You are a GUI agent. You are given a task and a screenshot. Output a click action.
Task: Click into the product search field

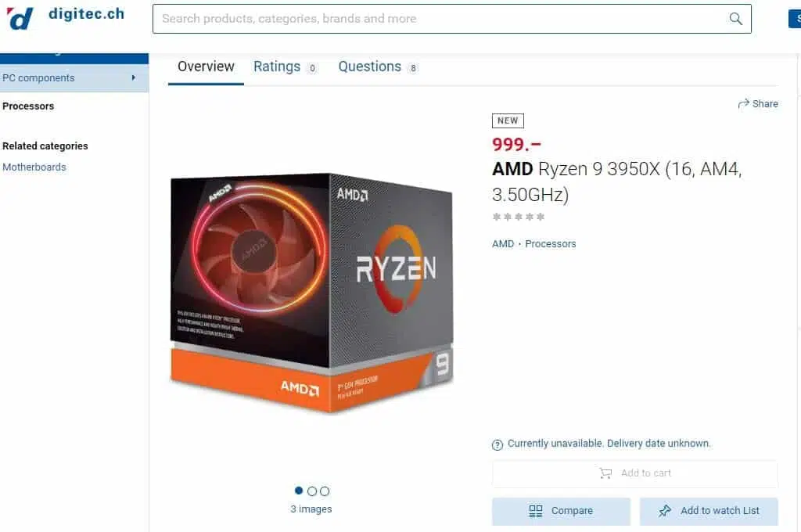click(440, 19)
